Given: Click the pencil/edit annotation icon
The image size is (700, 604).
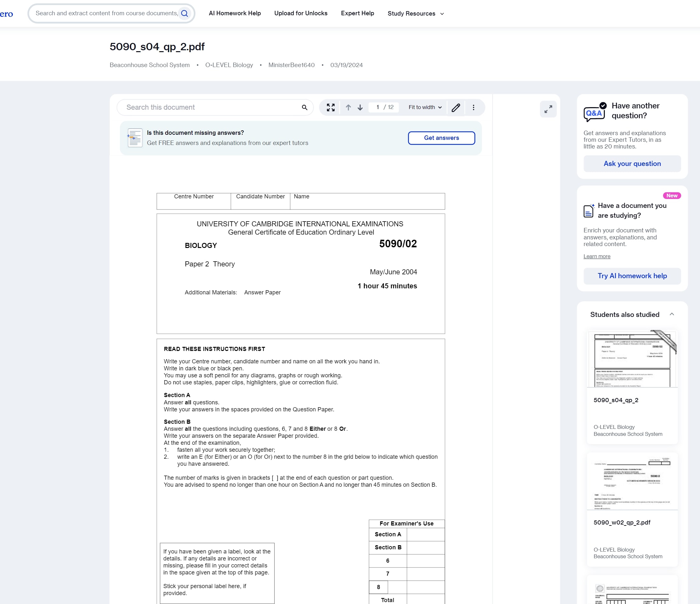Looking at the screenshot, I should point(456,107).
